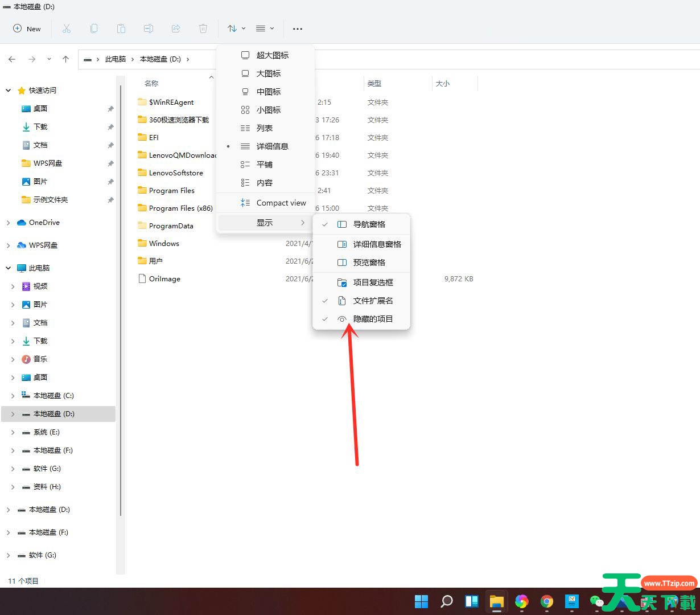This screenshot has width=700, height=615.
Task: Select 超大图标 view option
Action: pos(265,55)
